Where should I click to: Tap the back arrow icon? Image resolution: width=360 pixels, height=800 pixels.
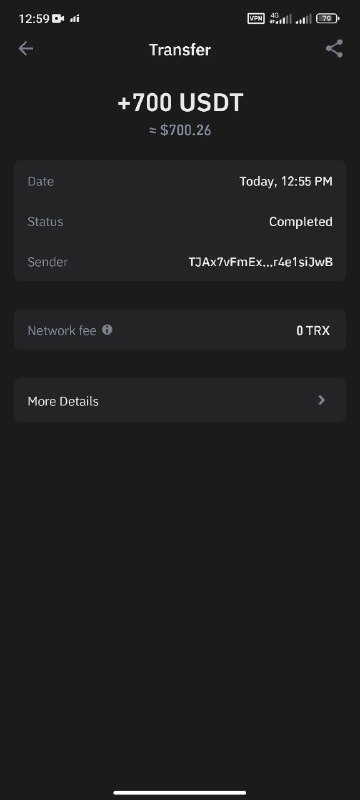tap(25, 49)
